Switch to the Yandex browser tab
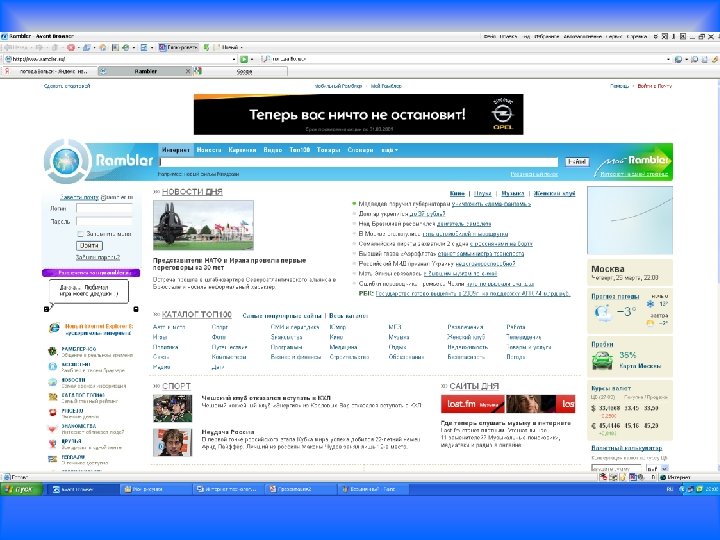Viewport: 720px width, 540px height. click(49, 71)
